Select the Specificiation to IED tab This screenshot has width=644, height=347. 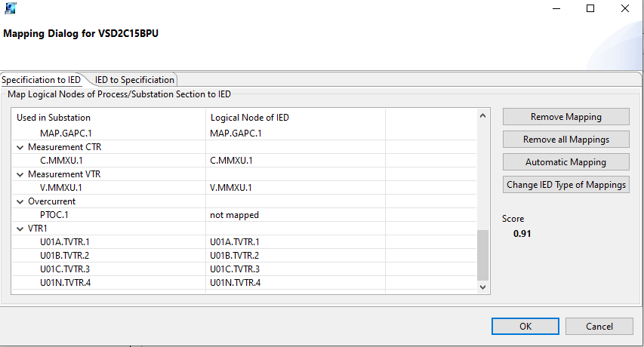pyautogui.click(x=42, y=79)
